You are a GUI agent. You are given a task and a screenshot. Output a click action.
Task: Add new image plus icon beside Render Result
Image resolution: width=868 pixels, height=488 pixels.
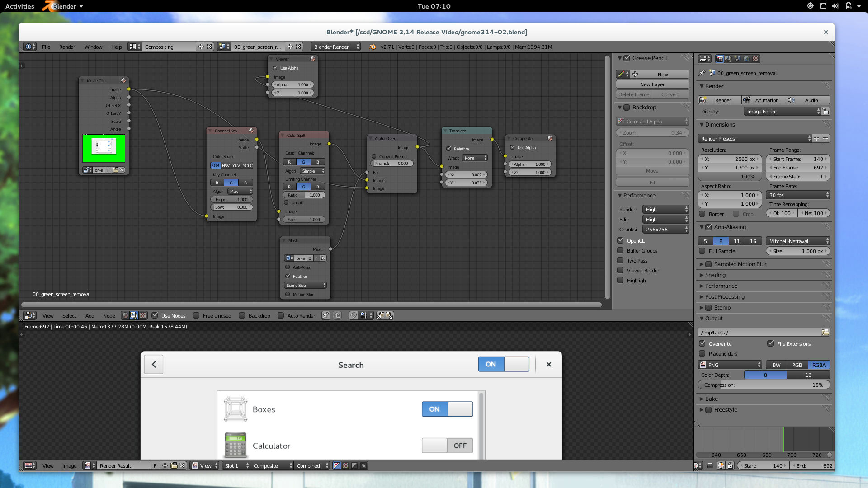pos(165,465)
